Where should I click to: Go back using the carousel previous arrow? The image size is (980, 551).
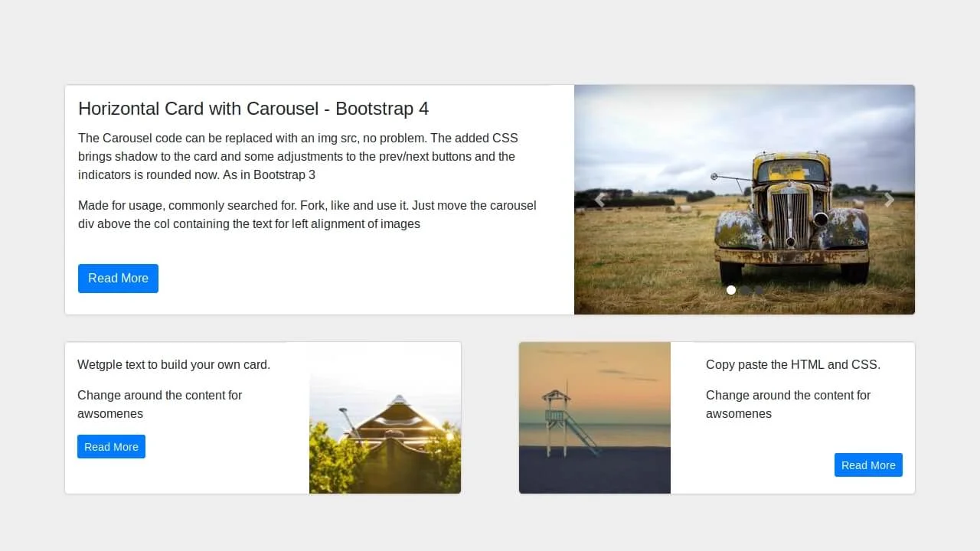pyautogui.click(x=600, y=199)
